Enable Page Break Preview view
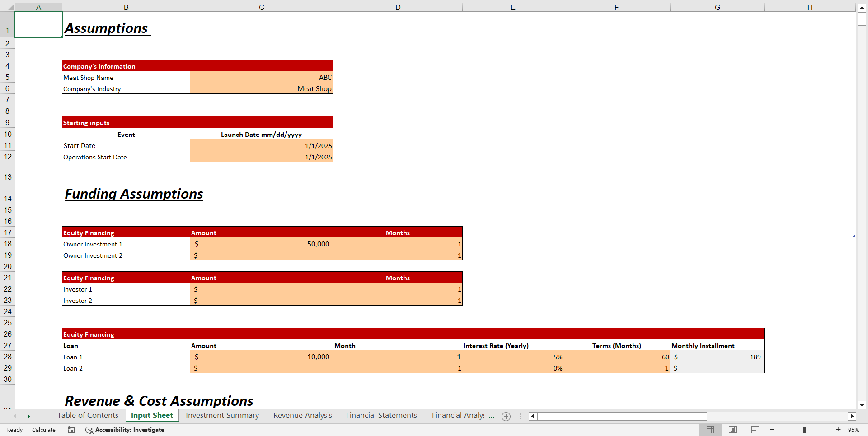 [x=755, y=430]
